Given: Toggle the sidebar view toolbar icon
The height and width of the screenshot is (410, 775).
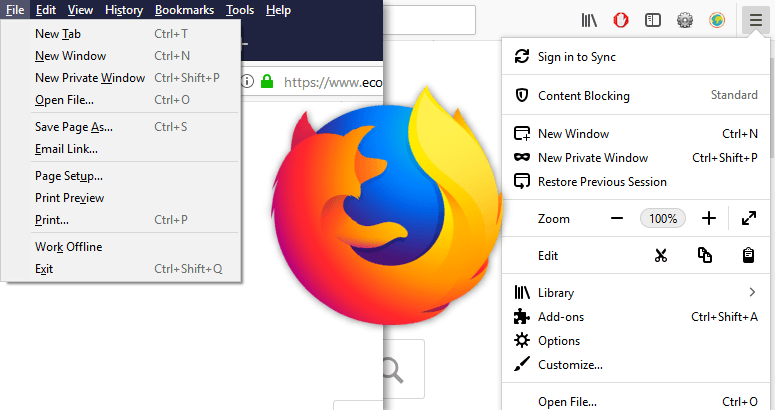Looking at the screenshot, I should coord(652,20).
